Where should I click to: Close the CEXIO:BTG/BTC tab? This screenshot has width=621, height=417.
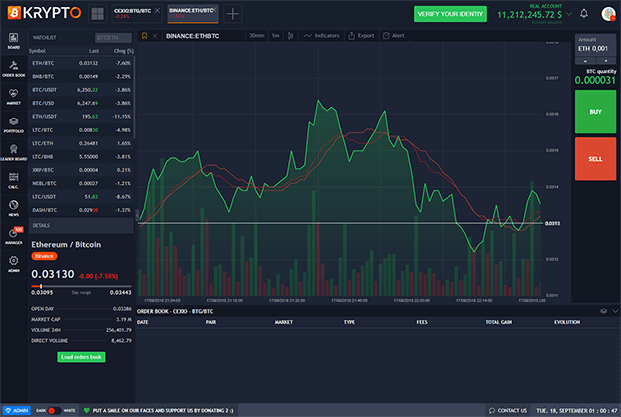coord(157,10)
